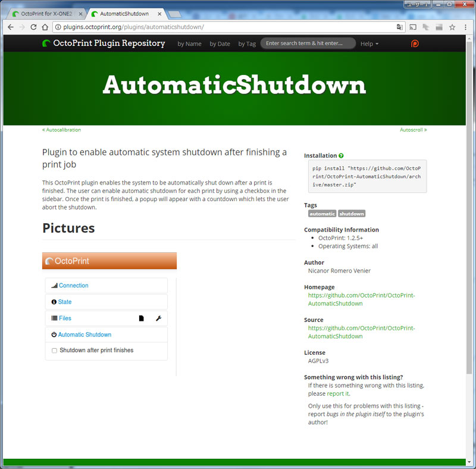The image size is (476, 469).
Task: Close the AutomaticShutdown tab
Action: point(159,14)
